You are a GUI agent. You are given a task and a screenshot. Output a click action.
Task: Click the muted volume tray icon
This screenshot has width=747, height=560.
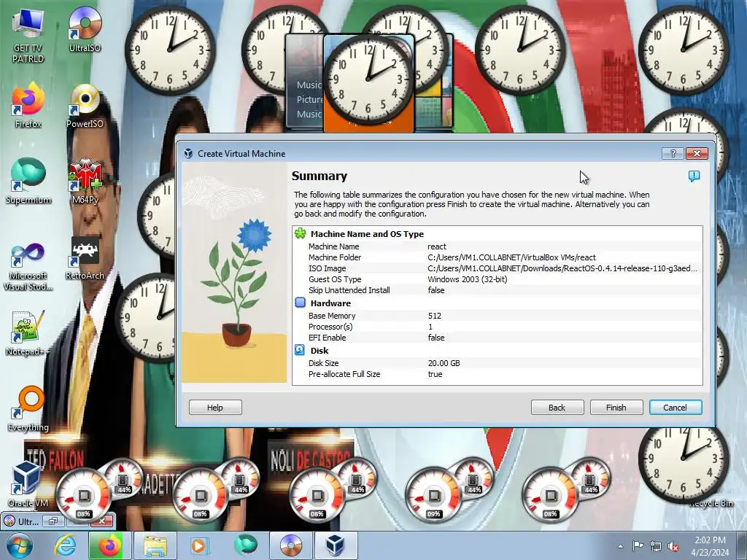673,546
